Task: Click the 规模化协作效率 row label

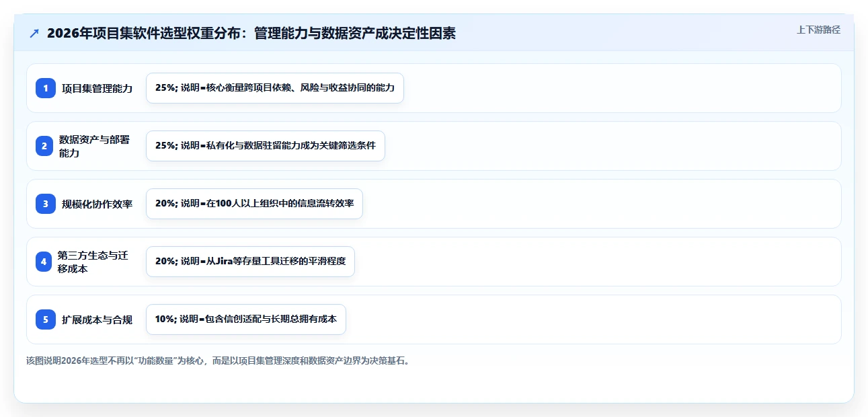Action: [x=97, y=204]
